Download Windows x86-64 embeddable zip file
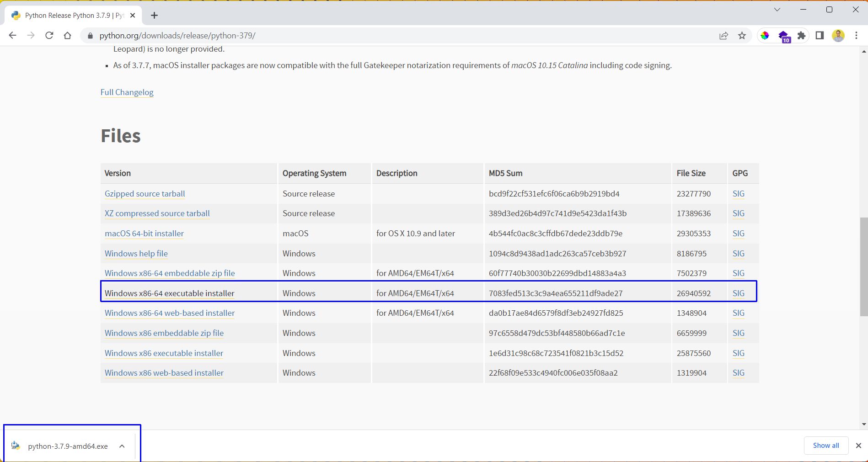The height and width of the screenshot is (462, 868). click(x=170, y=273)
